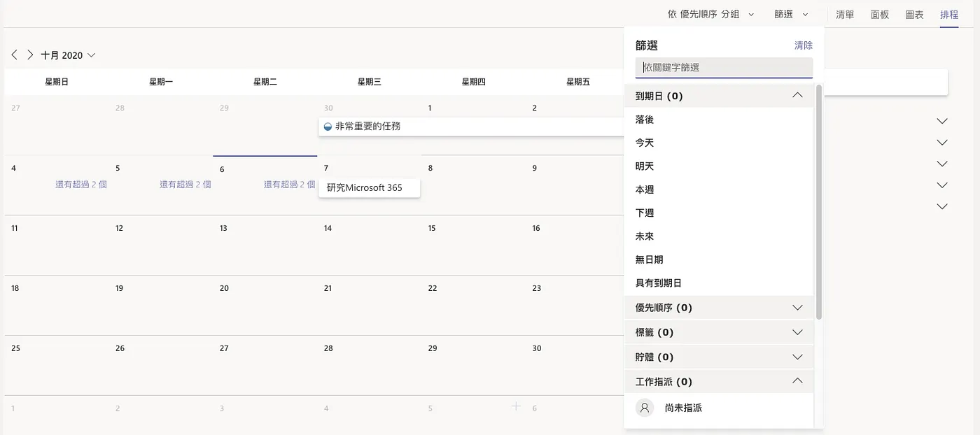Open the 十月 2020 month picker

(x=68, y=55)
